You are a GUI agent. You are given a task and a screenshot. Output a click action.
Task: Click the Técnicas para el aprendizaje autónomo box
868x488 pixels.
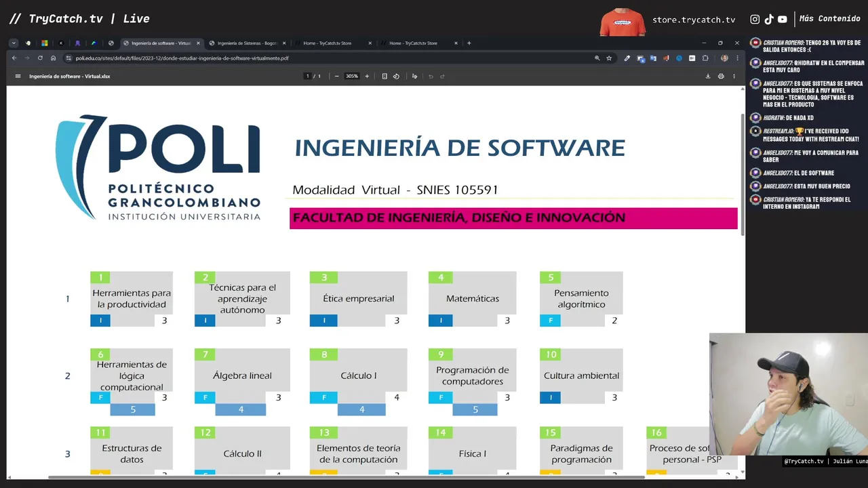click(242, 299)
